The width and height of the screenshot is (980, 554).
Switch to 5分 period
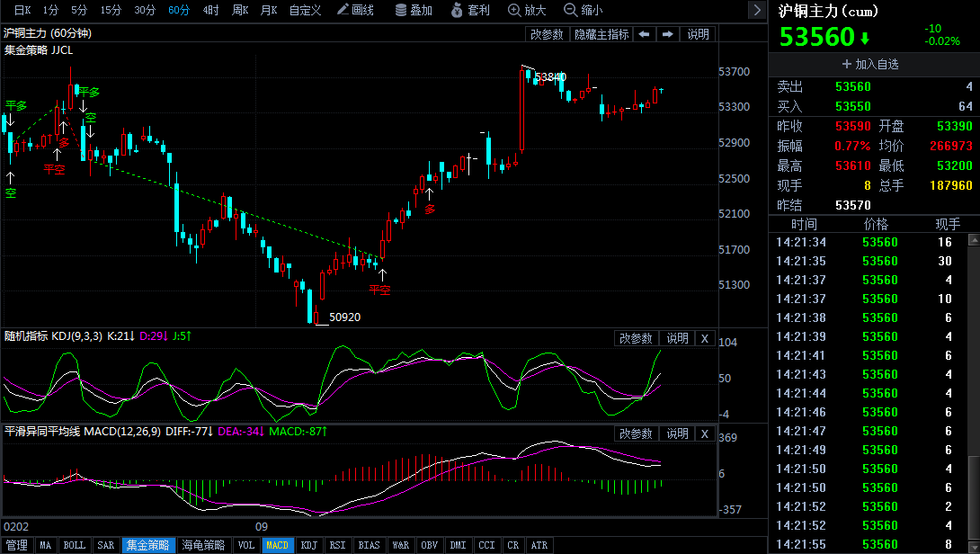(x=79, y=10)
